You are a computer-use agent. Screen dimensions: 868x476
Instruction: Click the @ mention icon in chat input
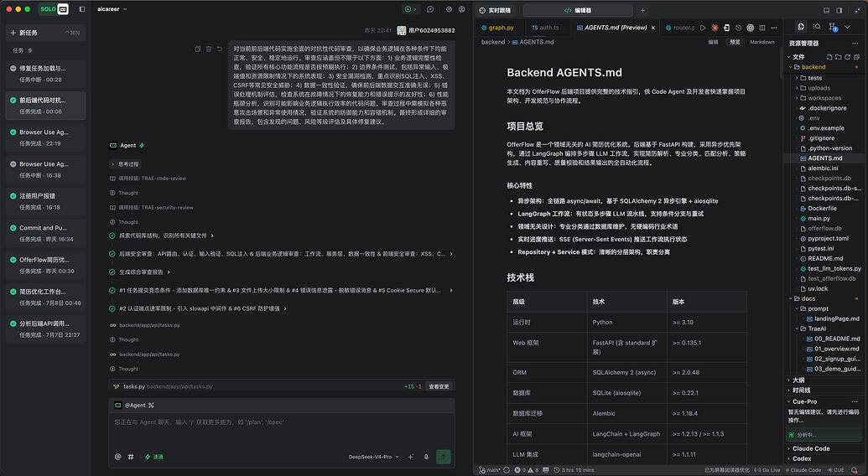pyautogui.click(x=118, y=457)
